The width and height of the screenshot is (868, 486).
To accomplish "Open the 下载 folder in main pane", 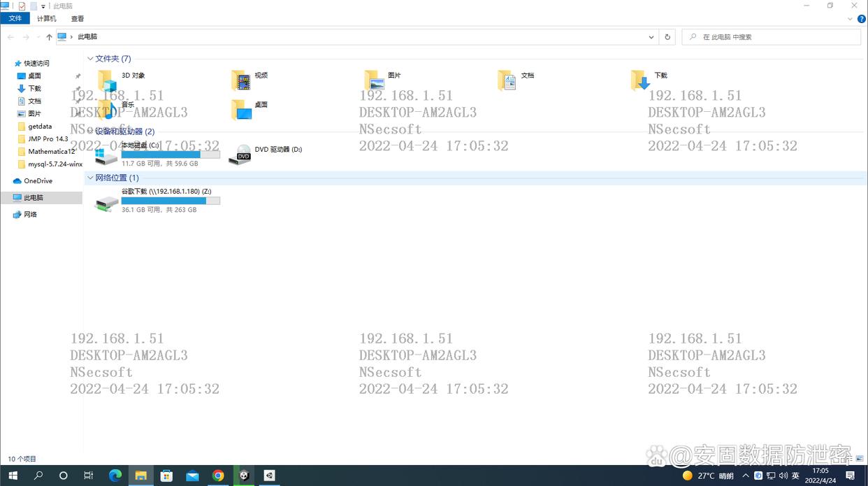I will 641,80.
